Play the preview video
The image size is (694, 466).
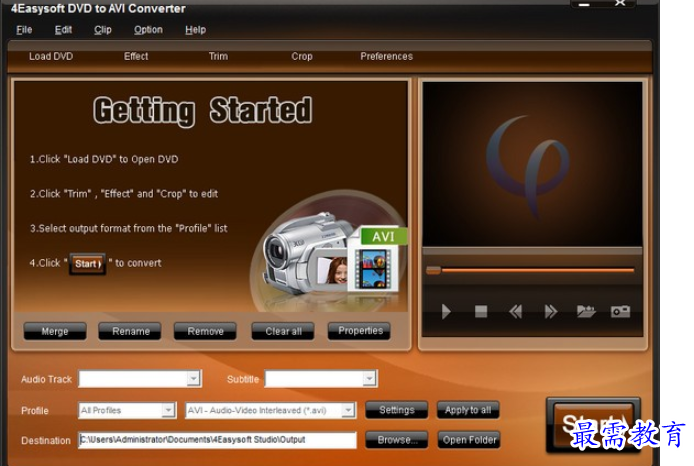tap(446, 312)
